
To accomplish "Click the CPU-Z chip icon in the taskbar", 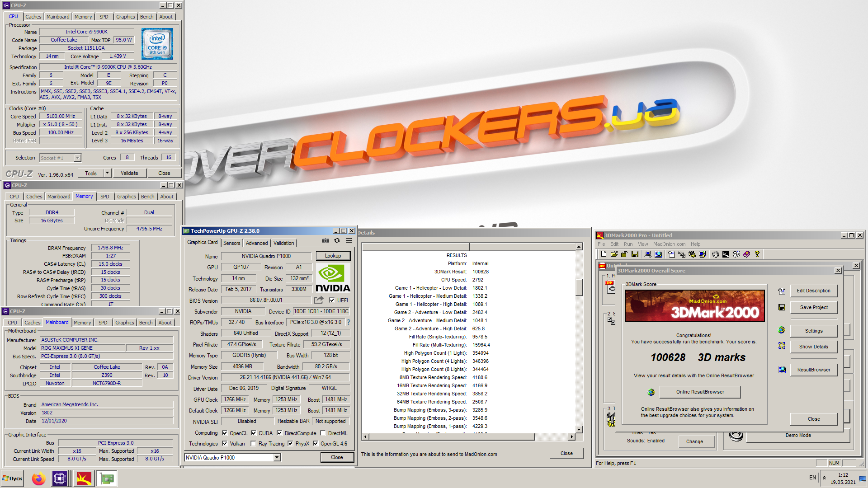I will tap(60, 479).
